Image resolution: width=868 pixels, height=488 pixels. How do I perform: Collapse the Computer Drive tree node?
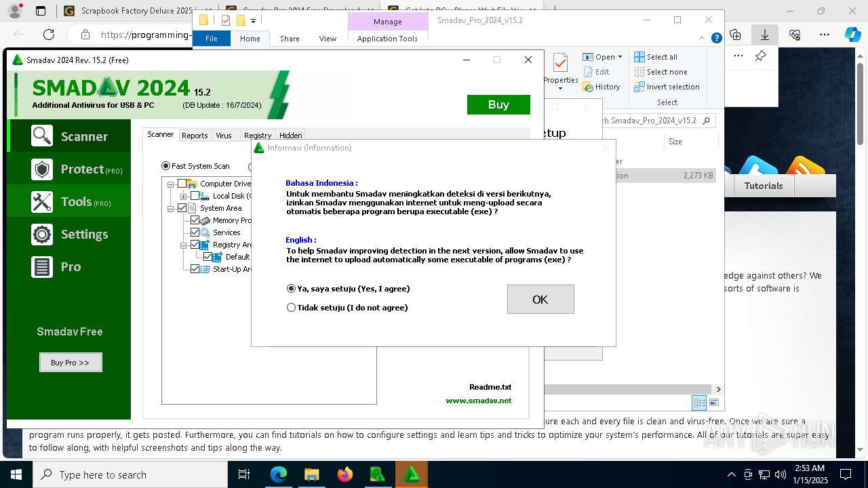[171, 184]
